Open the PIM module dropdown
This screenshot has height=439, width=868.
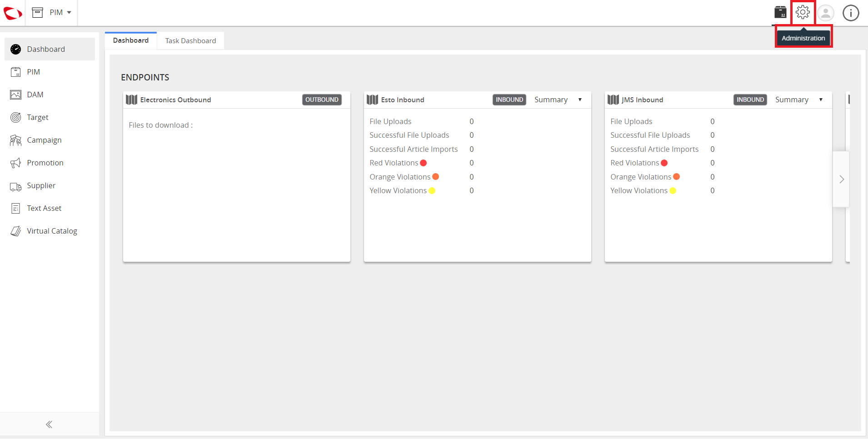point(52,12)
